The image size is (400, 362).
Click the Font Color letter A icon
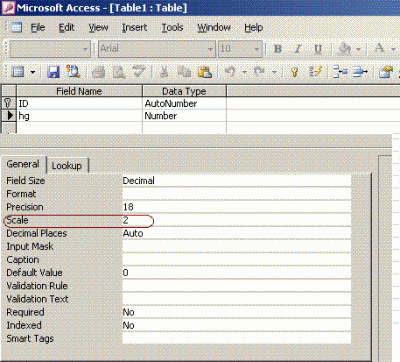coord(379,49)
